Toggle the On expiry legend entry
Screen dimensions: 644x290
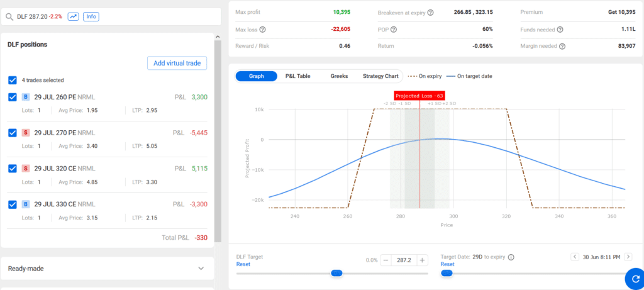coord(424,76)
